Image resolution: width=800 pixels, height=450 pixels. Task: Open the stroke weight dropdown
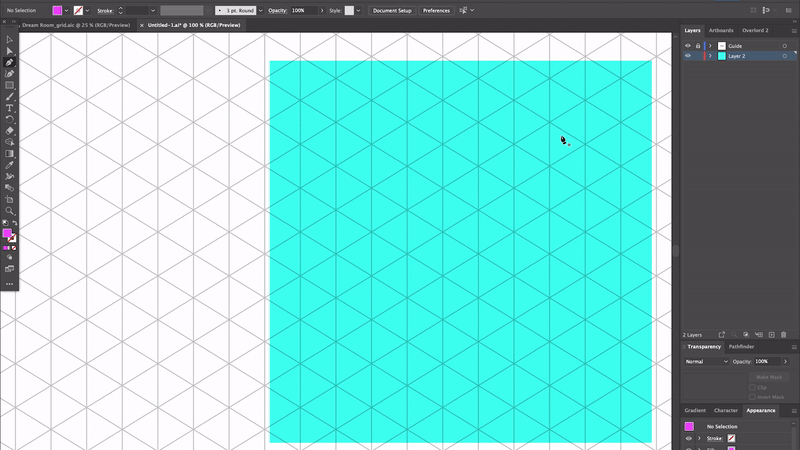153,11
